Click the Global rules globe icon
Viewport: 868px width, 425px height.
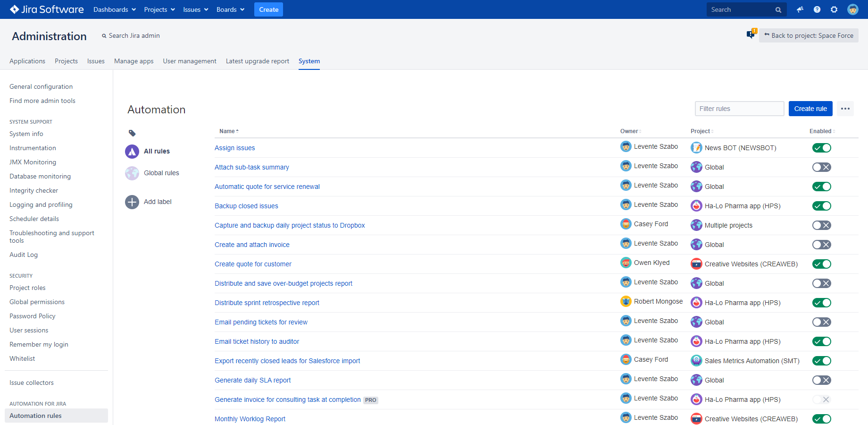pyautogui.click(x=132, y=173)
